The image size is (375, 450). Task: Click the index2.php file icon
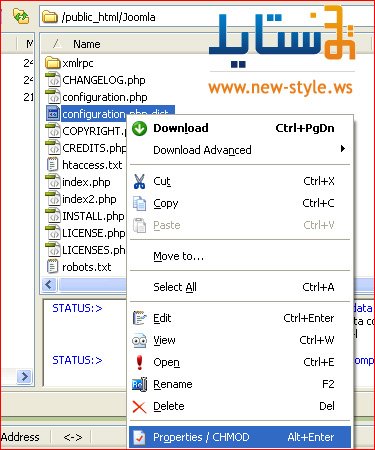pyautogui.click(x=52, y=199)
